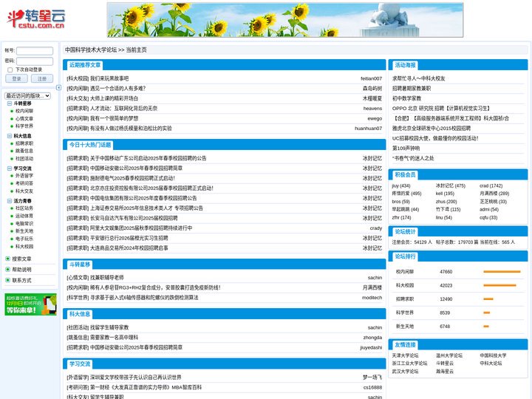Screen dimensions: 532x399
Task: Collapse the 学习交流 tree group
Action: pos(10,168)
